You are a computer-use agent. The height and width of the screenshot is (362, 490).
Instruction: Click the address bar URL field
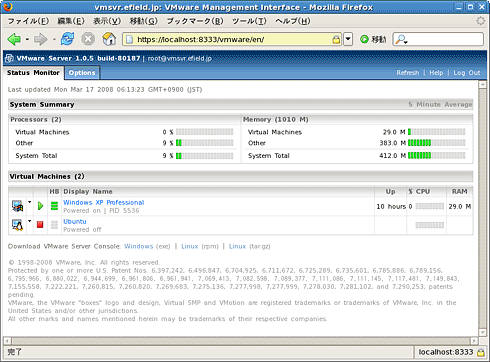click(x=232, y=39)
